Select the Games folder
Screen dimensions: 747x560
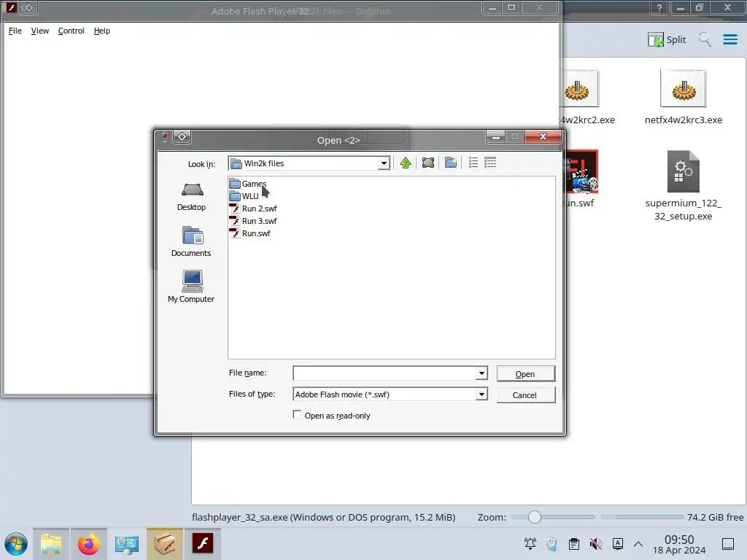coord(248,184)
